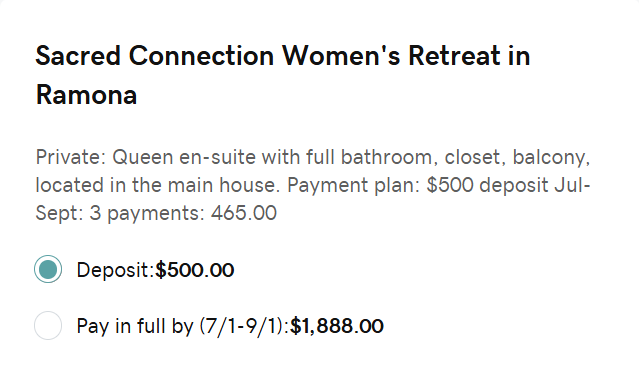This screenshot has height=370, width=639.
Task: Click the word "Sacred" in the heading
Action: click(78, 56)
